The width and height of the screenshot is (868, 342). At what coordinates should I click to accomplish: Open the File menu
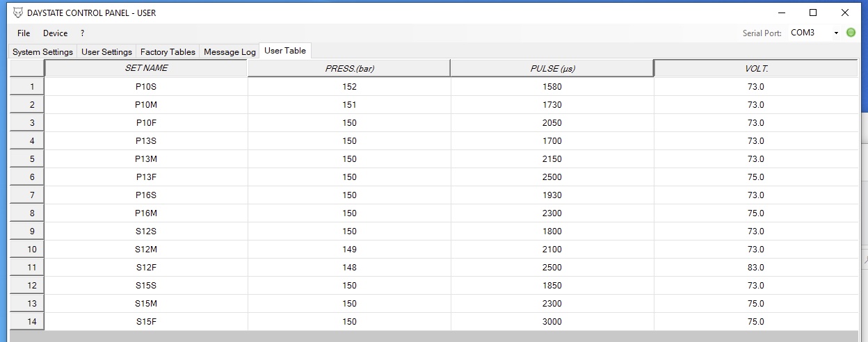tap(24, 33)
